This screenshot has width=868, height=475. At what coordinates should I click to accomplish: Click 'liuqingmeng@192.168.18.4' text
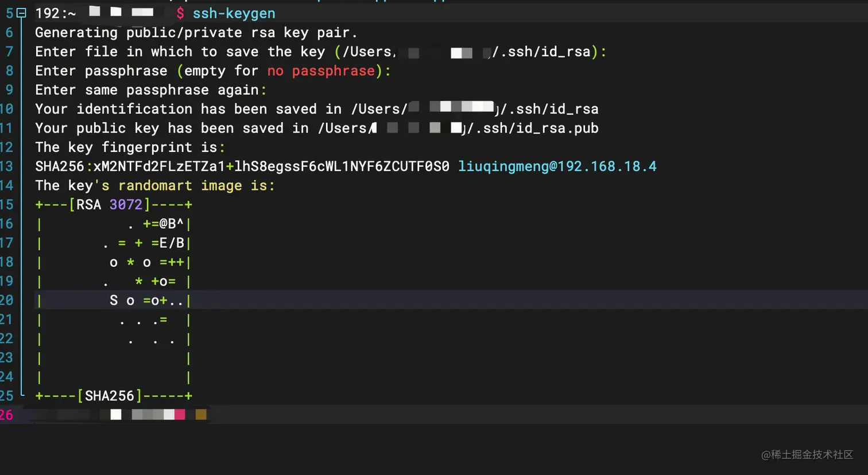point(557,166)
